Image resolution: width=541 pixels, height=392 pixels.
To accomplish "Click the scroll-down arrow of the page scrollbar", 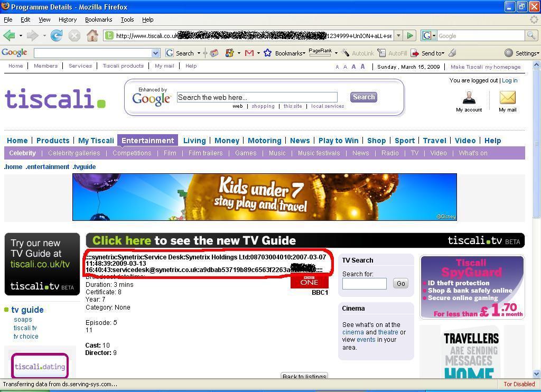I will click(537, 374).
